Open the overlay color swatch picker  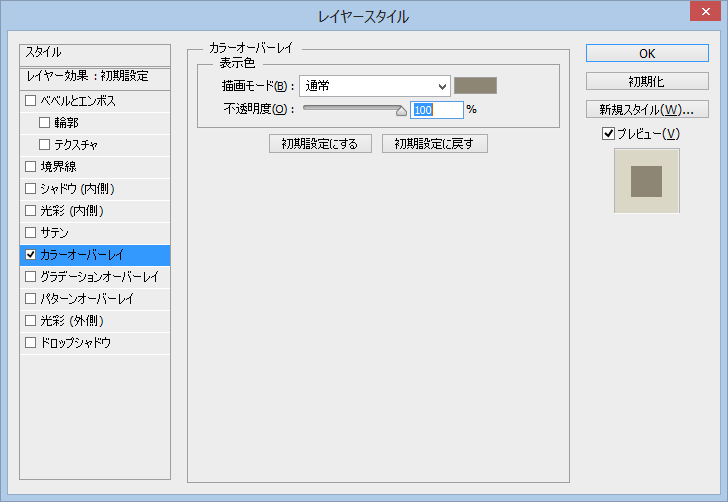tap(475, 86)
